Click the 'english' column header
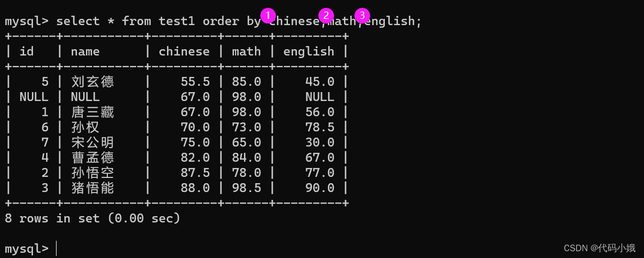 309,51
